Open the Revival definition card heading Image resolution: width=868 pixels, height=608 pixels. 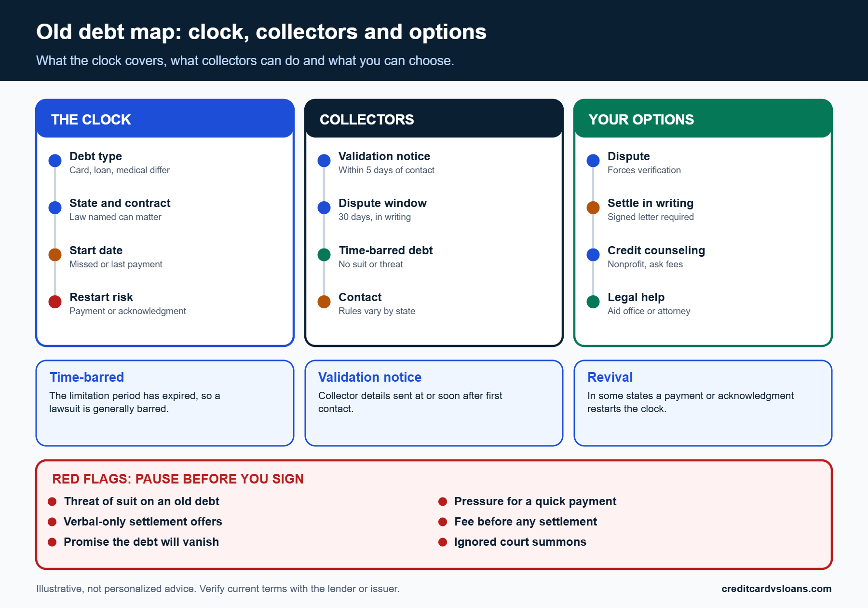pyautogui.click(x=610, y=377)
